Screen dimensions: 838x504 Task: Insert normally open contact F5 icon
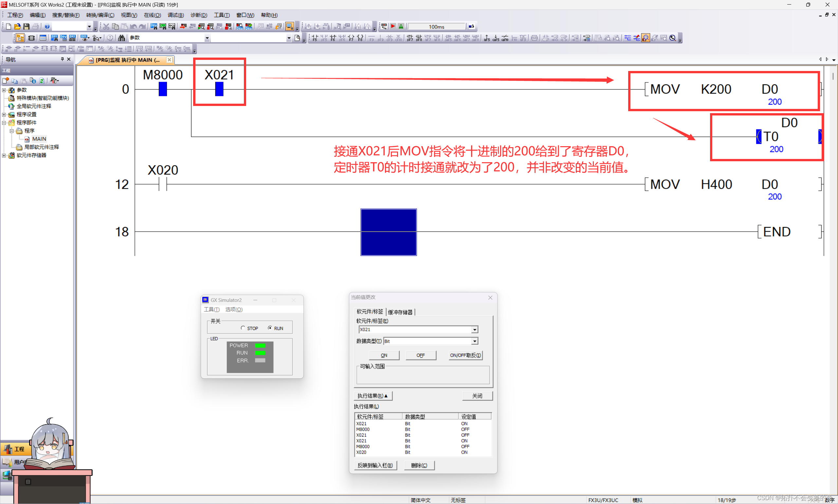(315, 38)
